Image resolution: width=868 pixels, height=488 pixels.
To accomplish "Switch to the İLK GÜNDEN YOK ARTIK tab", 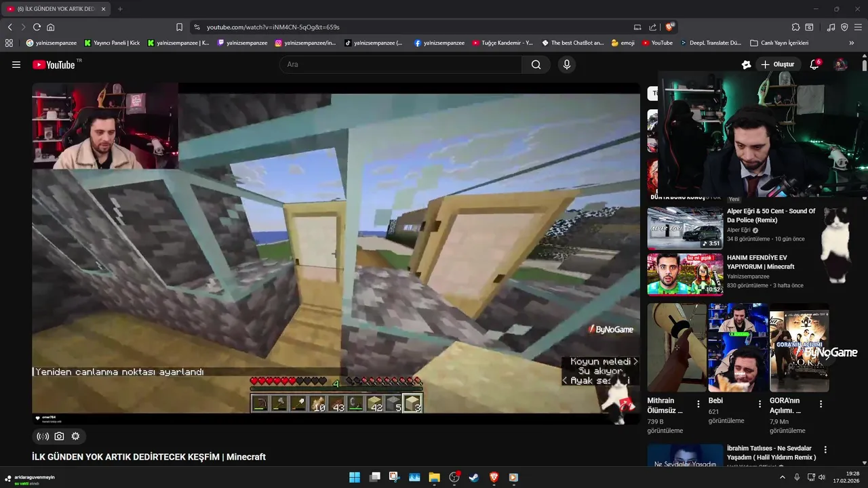I will point(56,9).
